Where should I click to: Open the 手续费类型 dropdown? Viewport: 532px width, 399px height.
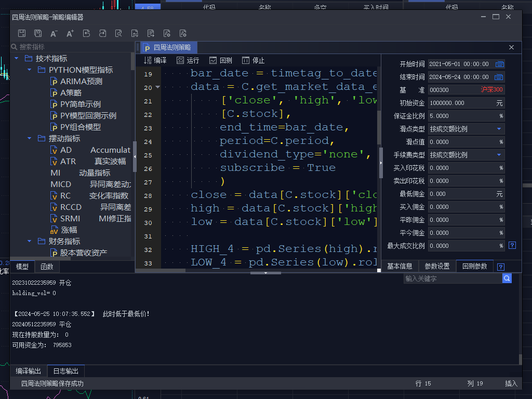point(499,155)
